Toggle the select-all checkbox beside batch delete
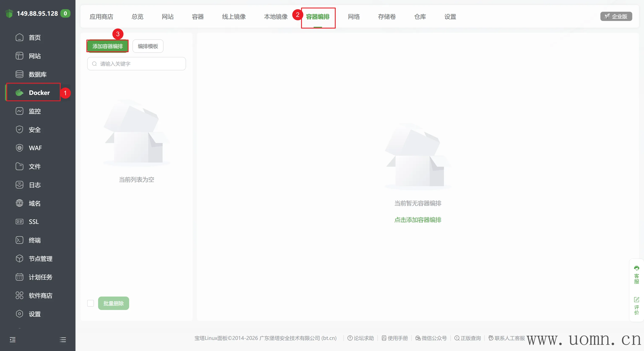644x351 pixels. (x=91, y=303)
